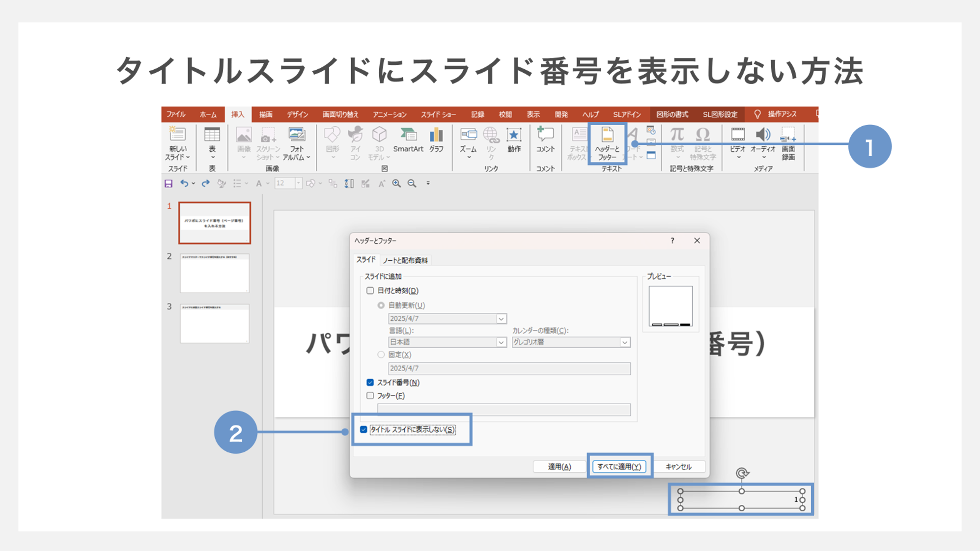Select slide 2 thumbnail
Screen dimensions: 980x551
pyautogui.click(x=215, y=273)
